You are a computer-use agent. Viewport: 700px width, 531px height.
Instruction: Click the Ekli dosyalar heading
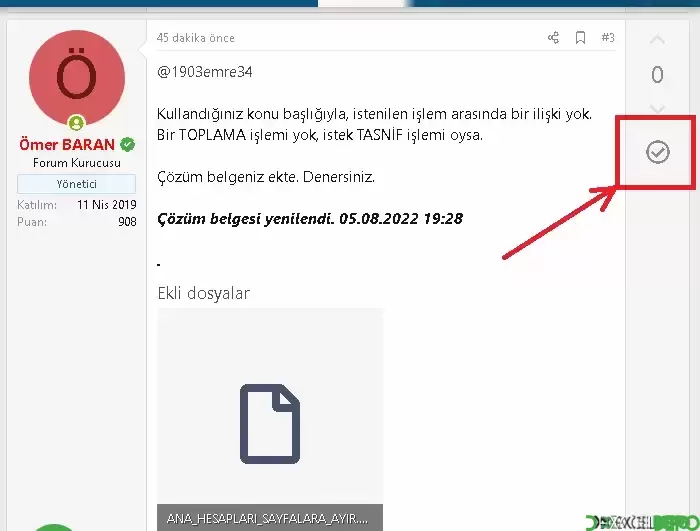point(204,293)
